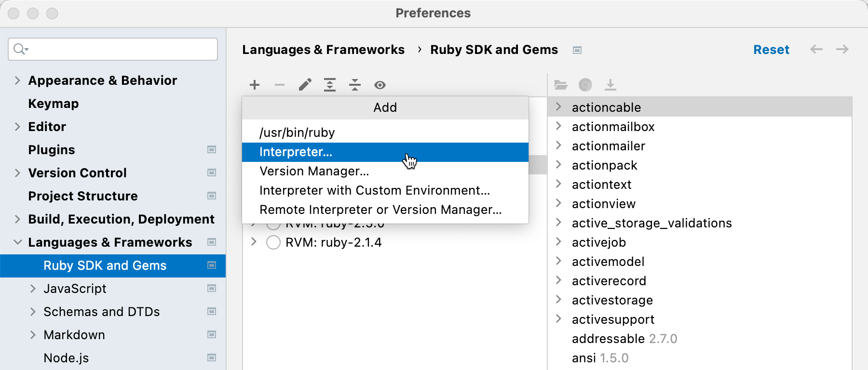This screenshot has width=868, height=370.
Task: Click the Collapse All toolbar icon
Action: coord(355,85)
